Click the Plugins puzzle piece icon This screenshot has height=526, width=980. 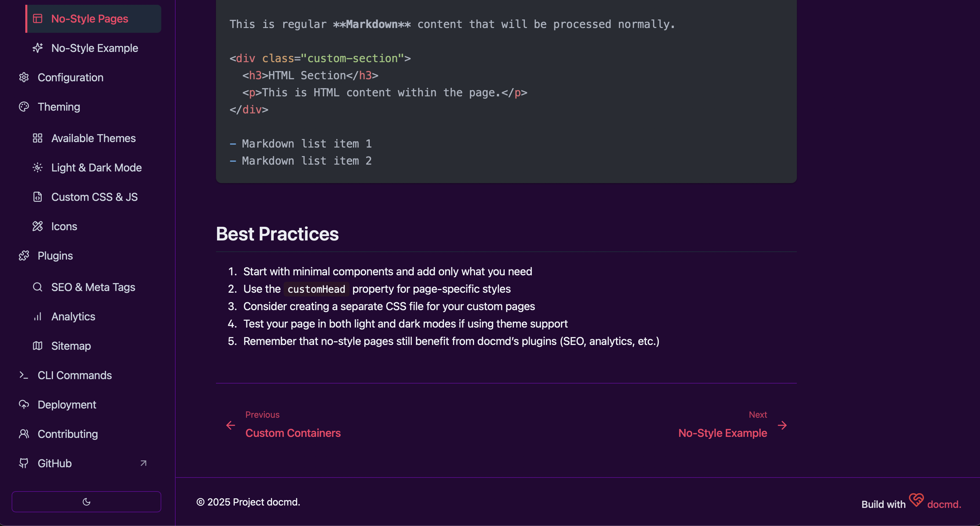24,255
